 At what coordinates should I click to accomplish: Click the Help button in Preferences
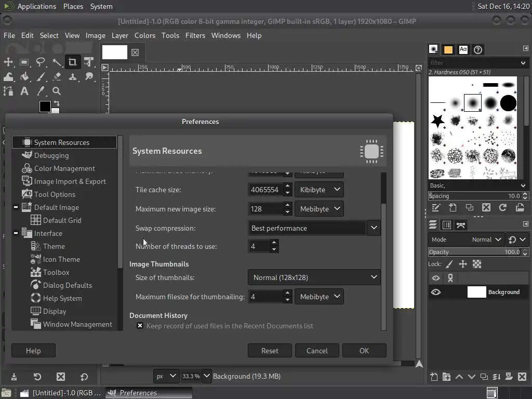point(33,351)
